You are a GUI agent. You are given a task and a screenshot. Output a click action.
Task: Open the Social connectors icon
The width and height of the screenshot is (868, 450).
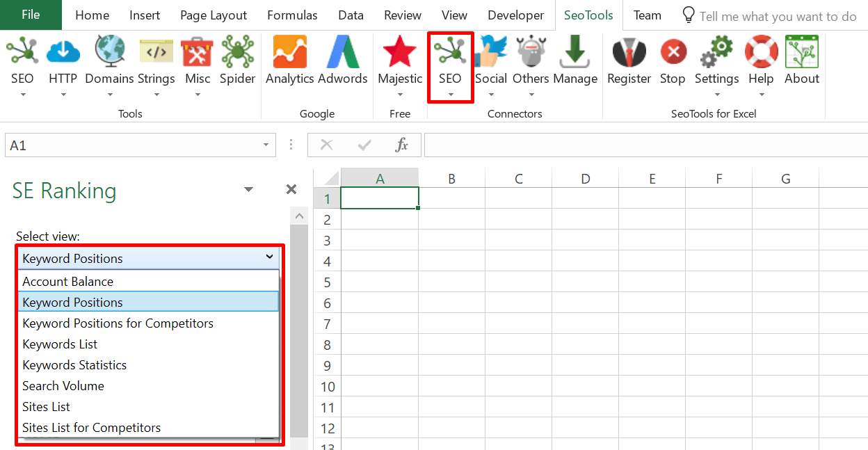pyautogui.click(x=491, y=53)
